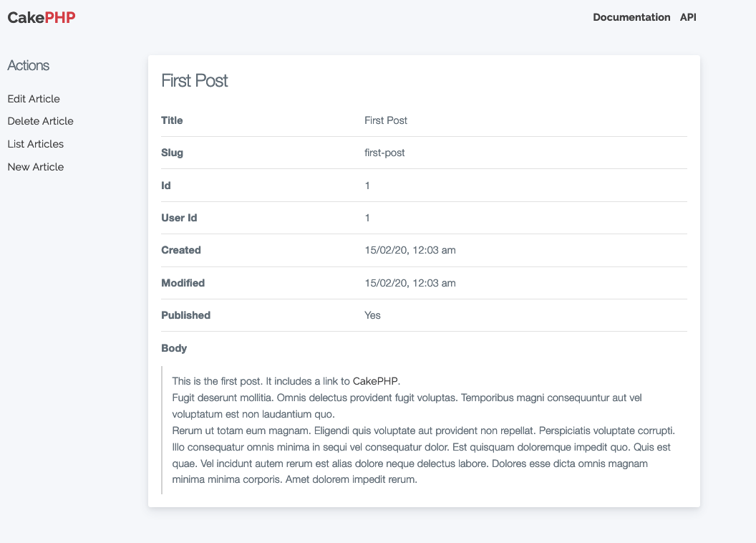Click the Delete Article link
756x543 pixels.
point(40,120)
